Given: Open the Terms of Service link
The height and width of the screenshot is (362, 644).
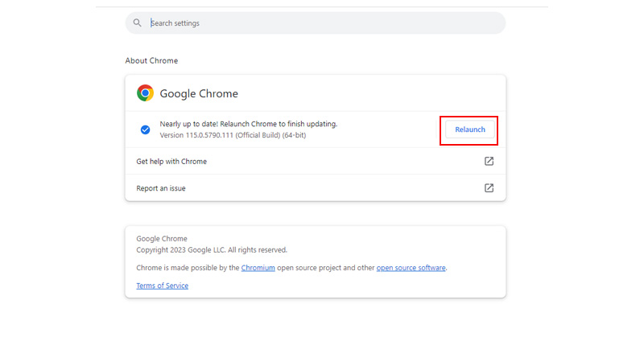Looking at the screenshot, I should click(x=163, y=286).
